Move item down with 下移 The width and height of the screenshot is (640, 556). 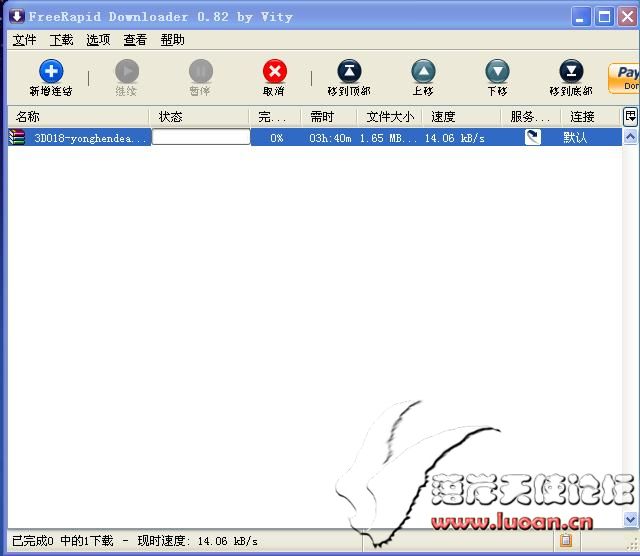[x=497, y=78]
